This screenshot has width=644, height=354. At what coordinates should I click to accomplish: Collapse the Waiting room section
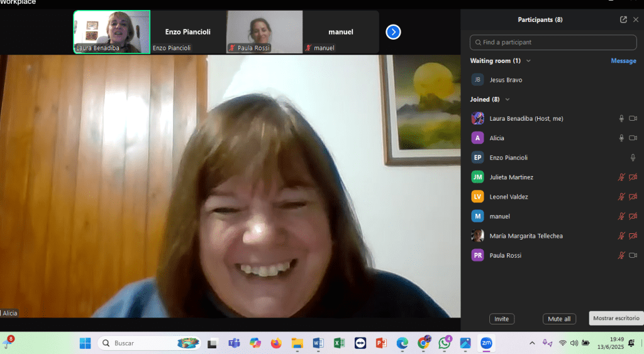click(528, 61)
